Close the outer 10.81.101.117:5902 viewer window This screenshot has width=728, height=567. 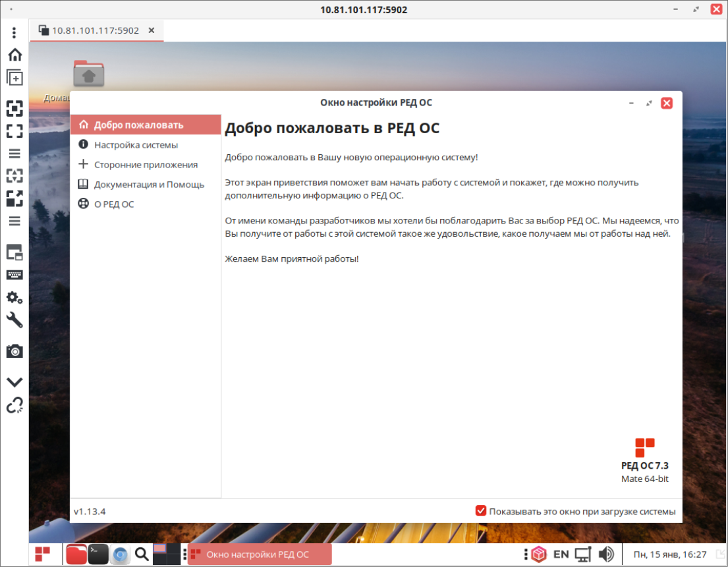(x=716, y=9)
